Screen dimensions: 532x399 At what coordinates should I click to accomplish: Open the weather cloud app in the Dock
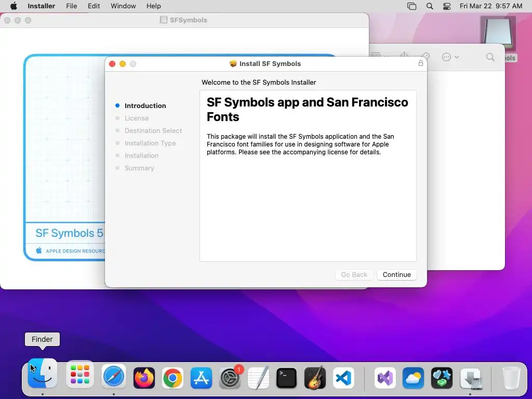[413, 378]
